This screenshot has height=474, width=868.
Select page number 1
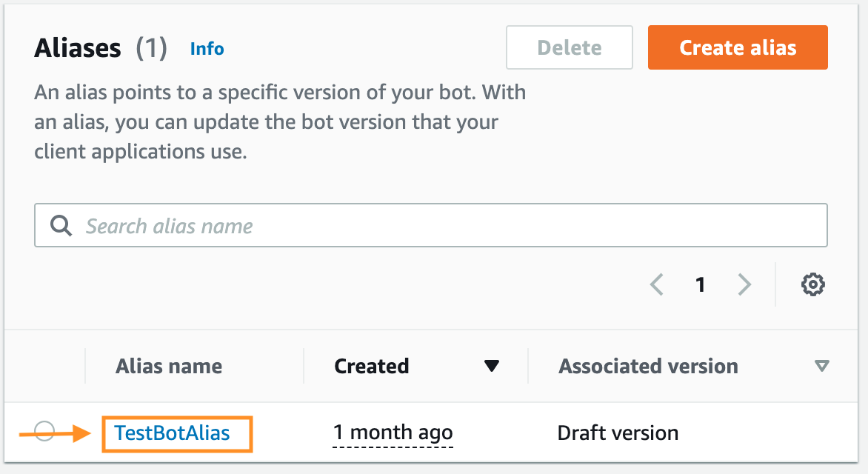[701, 284]
